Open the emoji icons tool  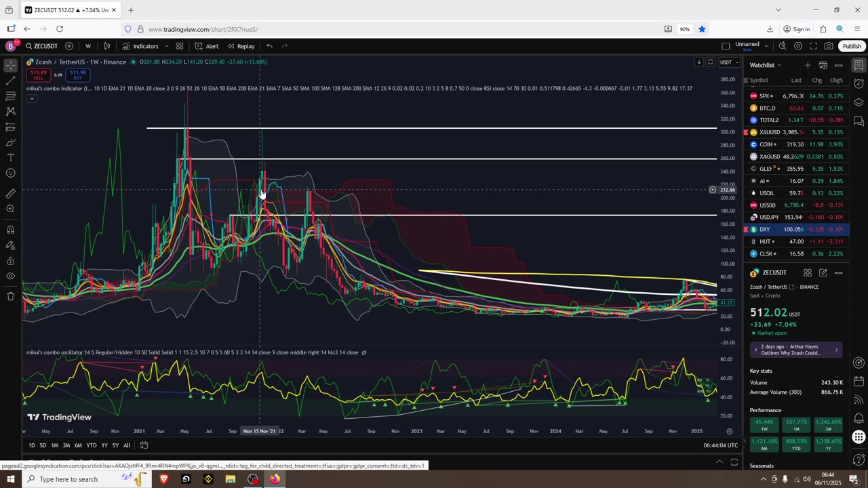[10, 173]
